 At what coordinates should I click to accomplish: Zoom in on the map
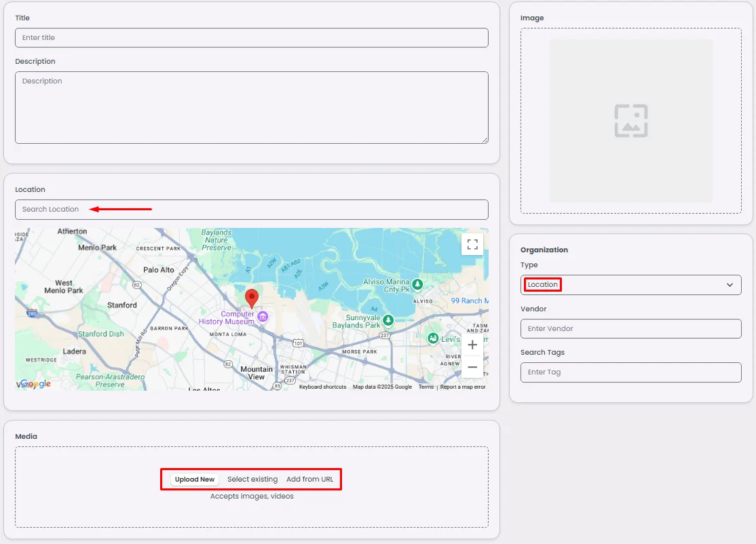[472, 345]
